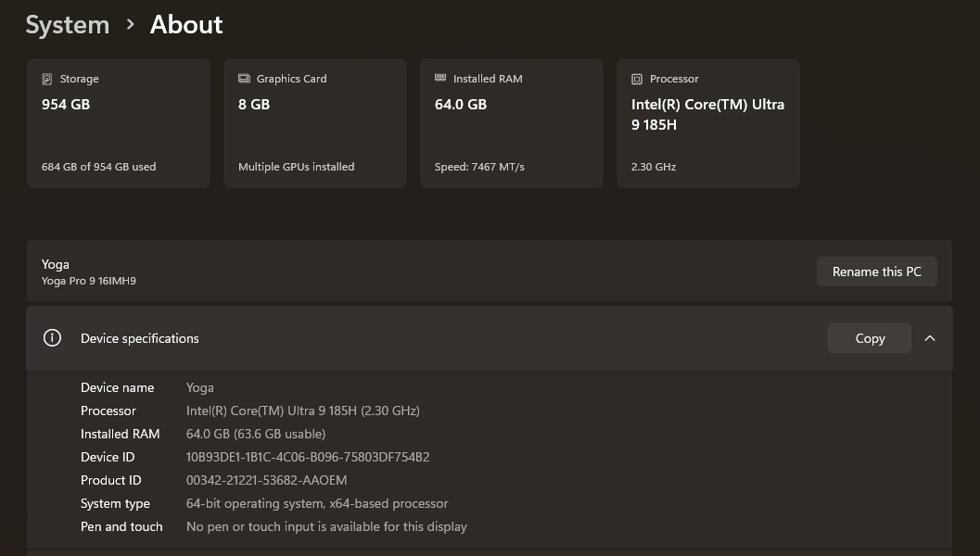Click the Yoga Pro 9 16IMH9 model name
Viewport: 980px width, 556px height.
89,281
